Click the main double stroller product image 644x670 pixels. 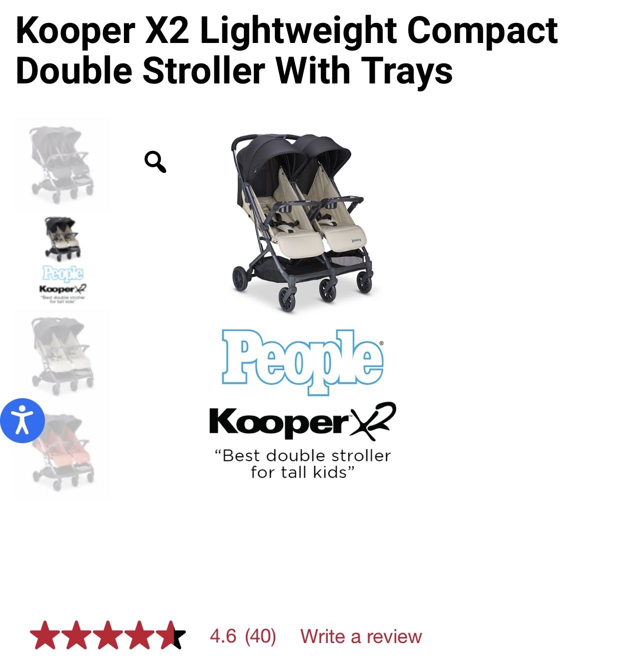click(x=302, y=222)
